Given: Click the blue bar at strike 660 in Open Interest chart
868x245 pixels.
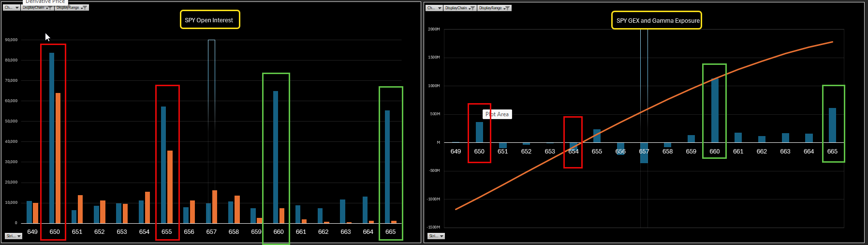Looking at the screenshot, I should (276, 157).
